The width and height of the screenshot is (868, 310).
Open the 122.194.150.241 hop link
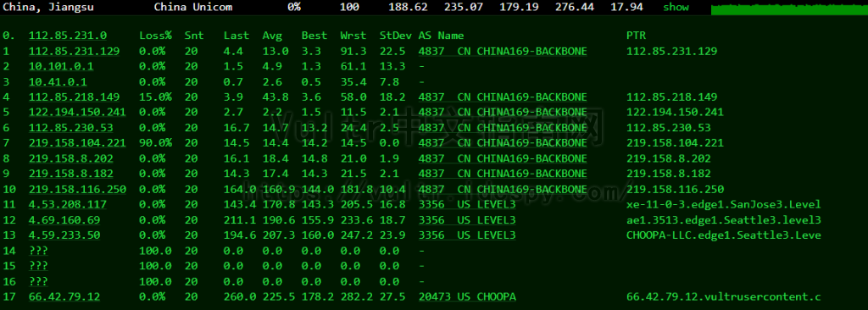click(x=77, y=113)
